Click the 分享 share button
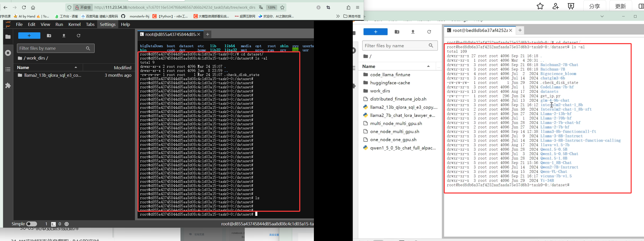 pyautogui.click(x=595, y=6)
